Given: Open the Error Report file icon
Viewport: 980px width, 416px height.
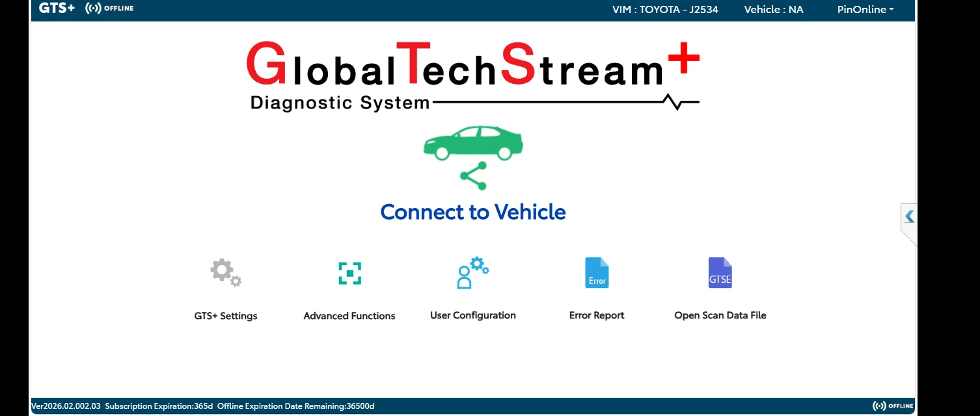Looking at the screenshot, I should [597, 272].
